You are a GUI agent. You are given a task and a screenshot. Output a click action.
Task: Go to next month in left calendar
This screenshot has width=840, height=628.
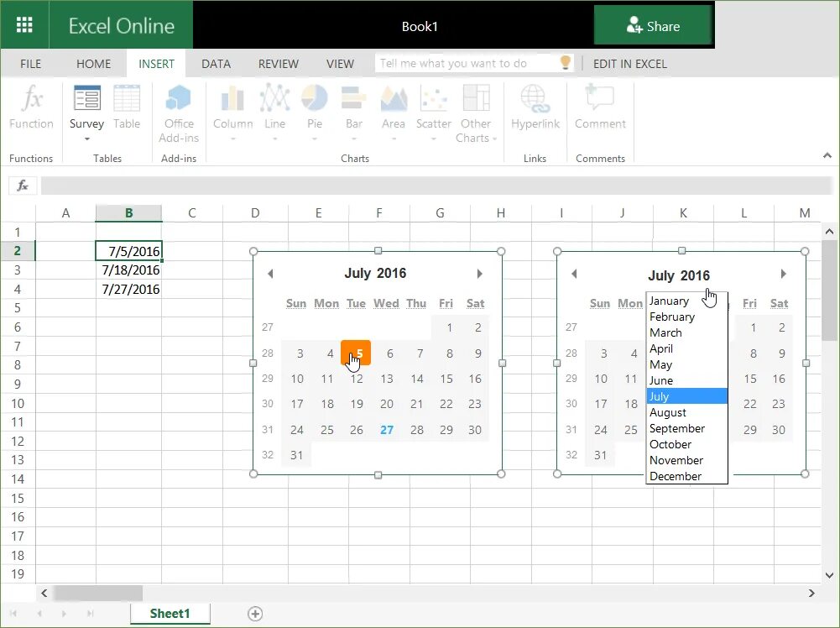pos(479,274)
